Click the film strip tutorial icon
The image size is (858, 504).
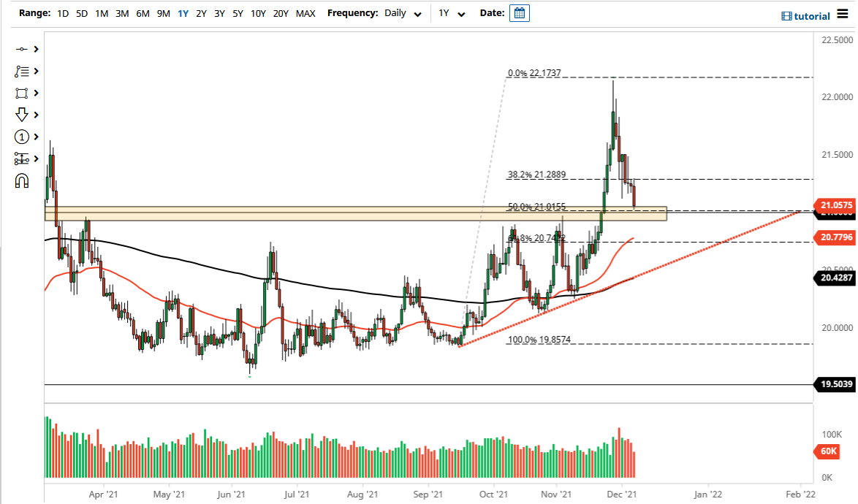(786, 15)
